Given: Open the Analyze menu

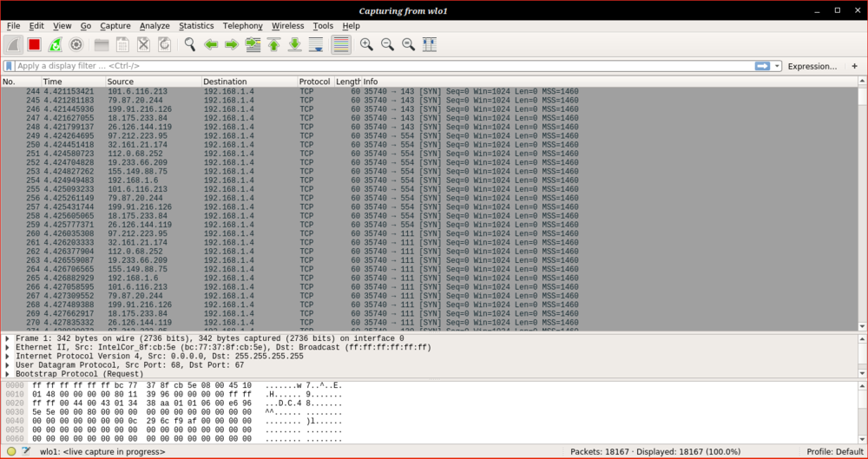Looking at the screenshot, I should [155, 26].
